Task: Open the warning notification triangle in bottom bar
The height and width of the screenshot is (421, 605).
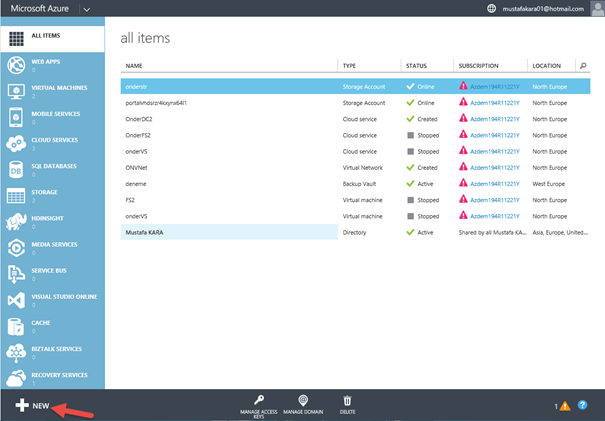Action: (x=565, y=406)
